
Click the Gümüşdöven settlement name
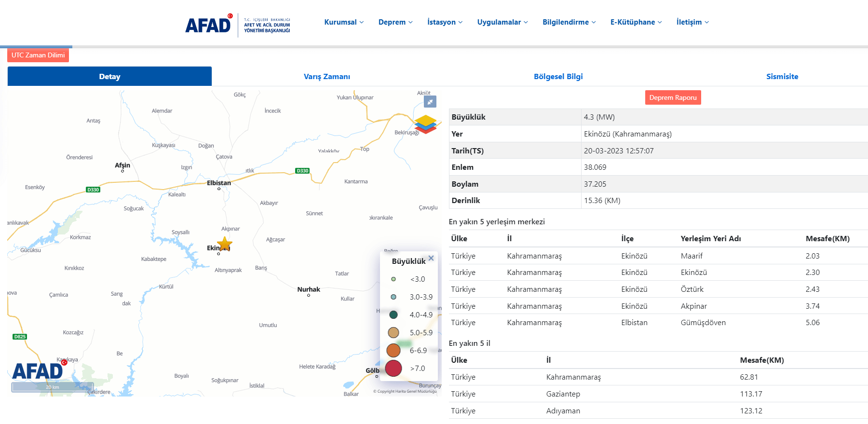pos(703,323)
